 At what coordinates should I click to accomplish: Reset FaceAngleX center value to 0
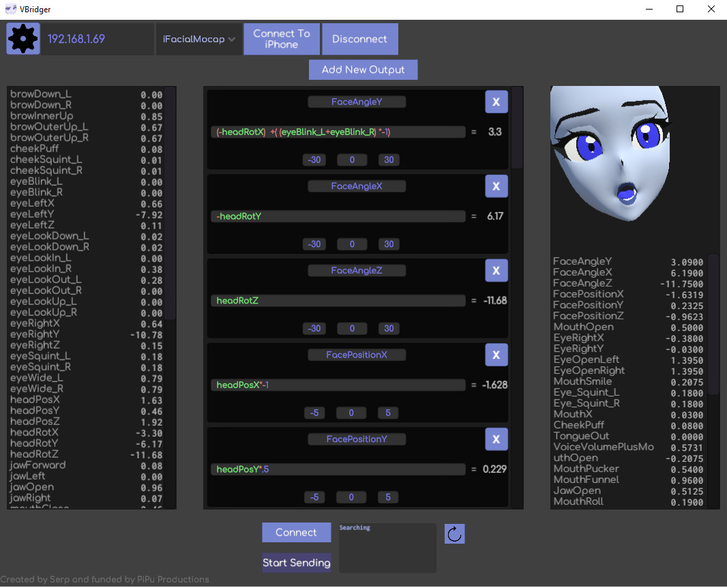352,244
